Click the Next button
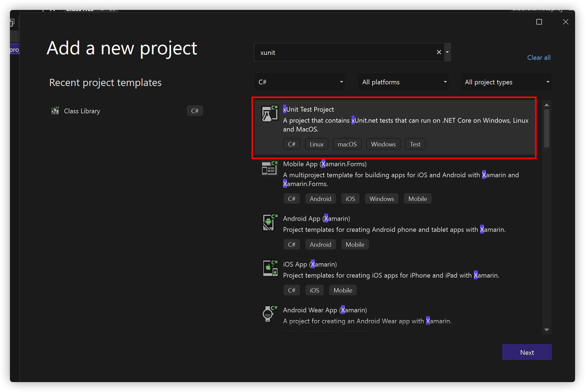The image size is (585, 392). 527,352
